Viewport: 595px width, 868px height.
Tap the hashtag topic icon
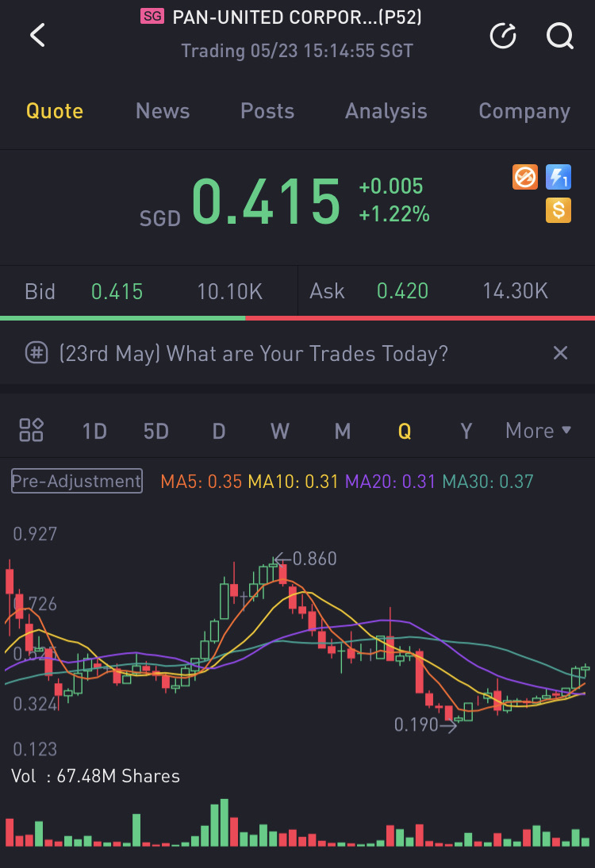(36, 352)
